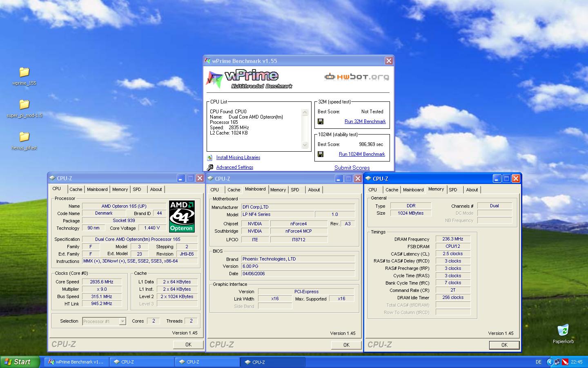Click the Install Missing Libraries icon
Image resolution: width=588 pixels, height=368 pixels.
(x=210, y=157)
